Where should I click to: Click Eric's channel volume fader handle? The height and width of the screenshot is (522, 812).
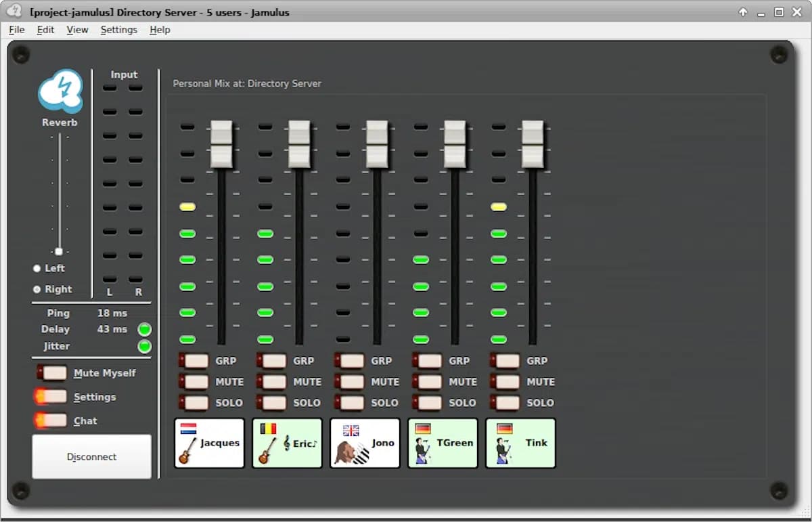(299, 144)
